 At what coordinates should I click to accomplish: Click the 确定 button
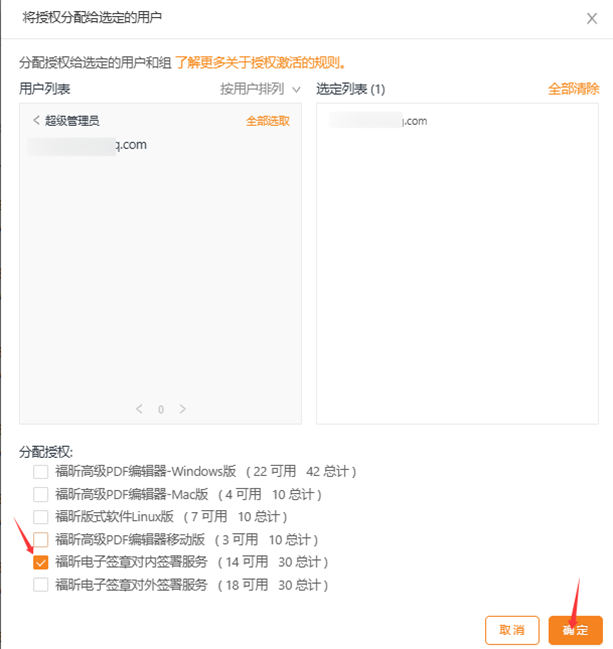click(575, 630)
